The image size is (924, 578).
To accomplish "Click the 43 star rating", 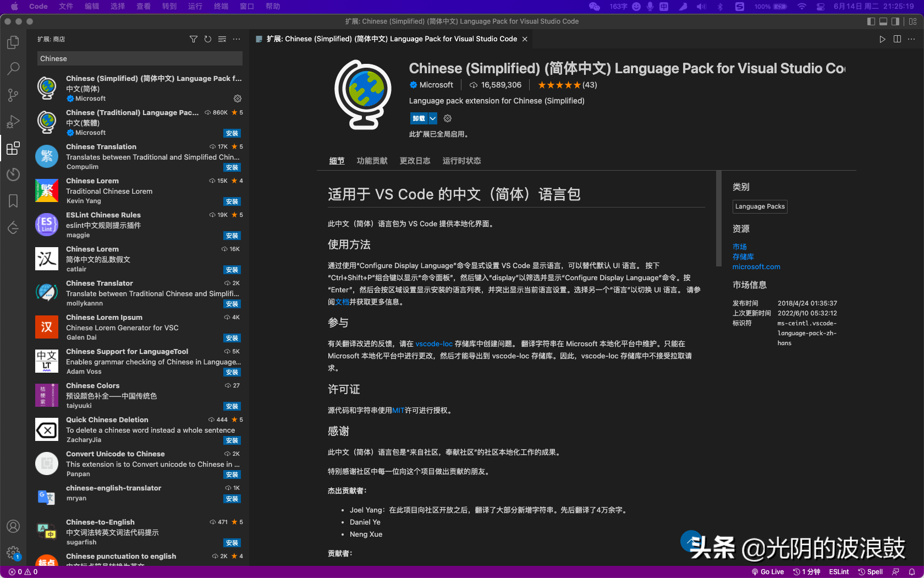I will (x=567, y=85).
